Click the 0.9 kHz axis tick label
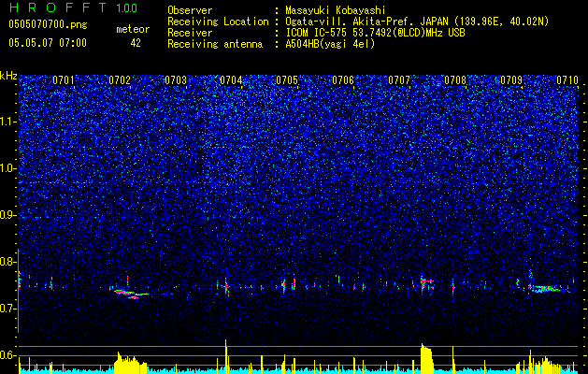Image resolution: width=588 pixels, height=374 pixels. click(8, 215)
